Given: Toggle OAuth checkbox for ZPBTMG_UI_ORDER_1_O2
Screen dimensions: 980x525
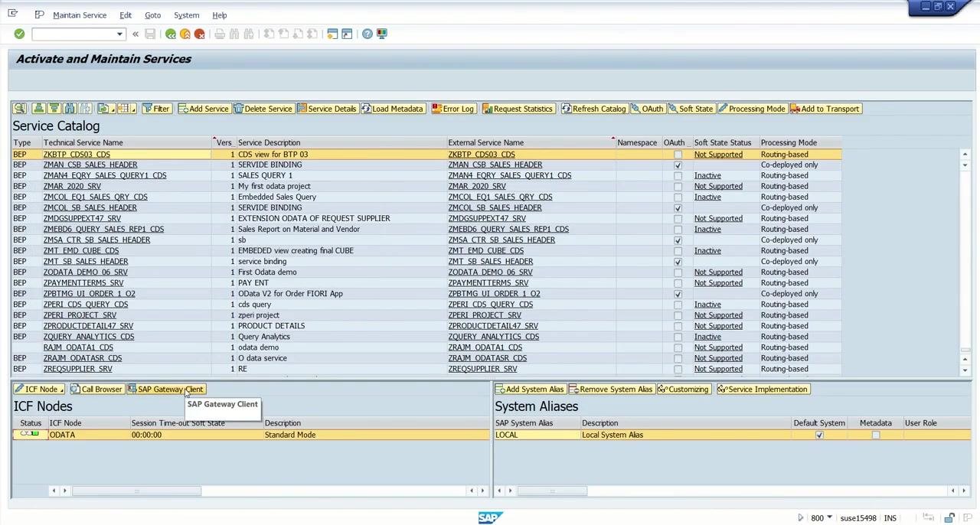Looking at the screenshot, I should tap(678, 294).
